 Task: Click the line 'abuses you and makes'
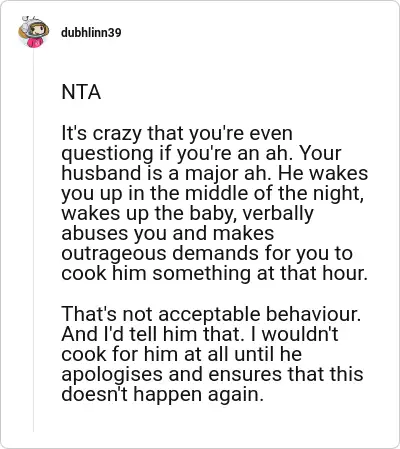[x=168, y=233]
